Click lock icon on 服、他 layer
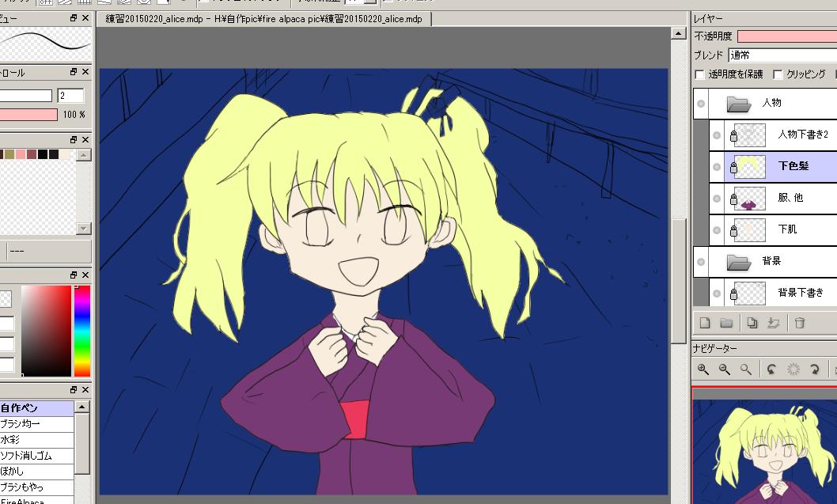 coord(733,199)
